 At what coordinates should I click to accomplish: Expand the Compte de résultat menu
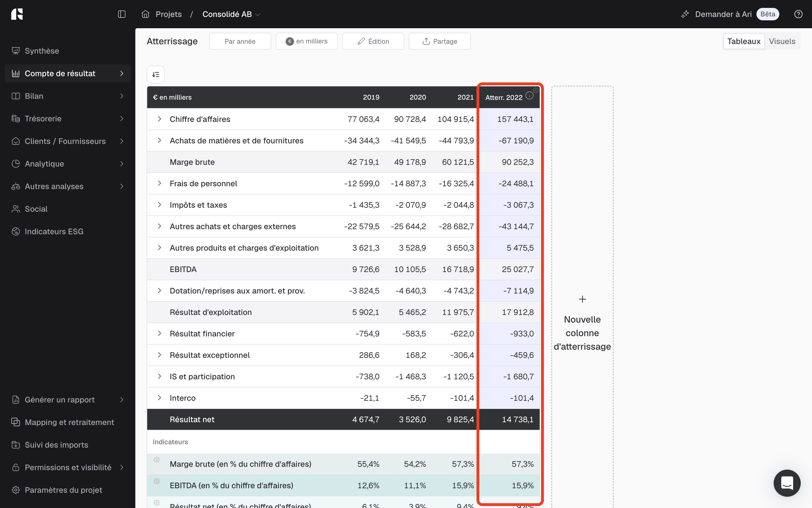point(122,73)
